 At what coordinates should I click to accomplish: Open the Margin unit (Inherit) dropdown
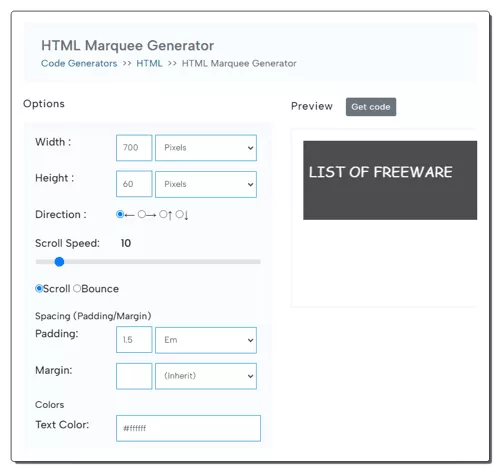pyautogui.click(x=206, y=376)
